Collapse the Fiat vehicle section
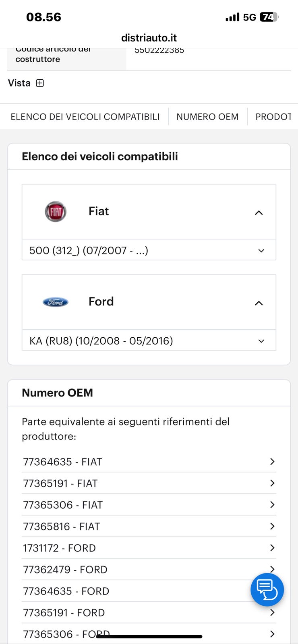This screenshot has height=644, width=298. [x=259, y=213]
